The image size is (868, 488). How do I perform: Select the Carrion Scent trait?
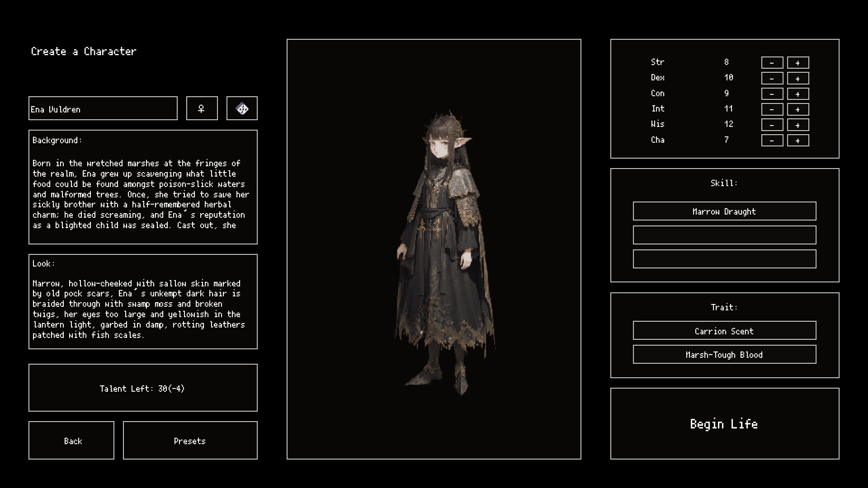(x=724, y=330)
